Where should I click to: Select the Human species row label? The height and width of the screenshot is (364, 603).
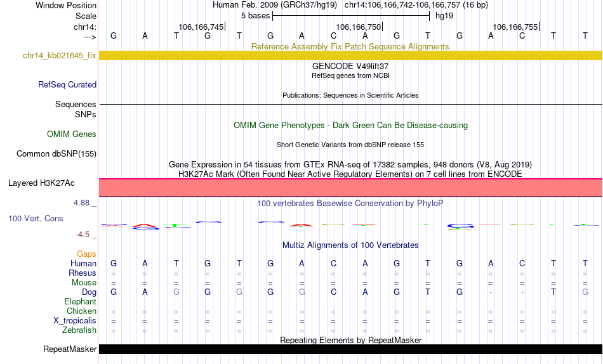[x=83, y=263]
